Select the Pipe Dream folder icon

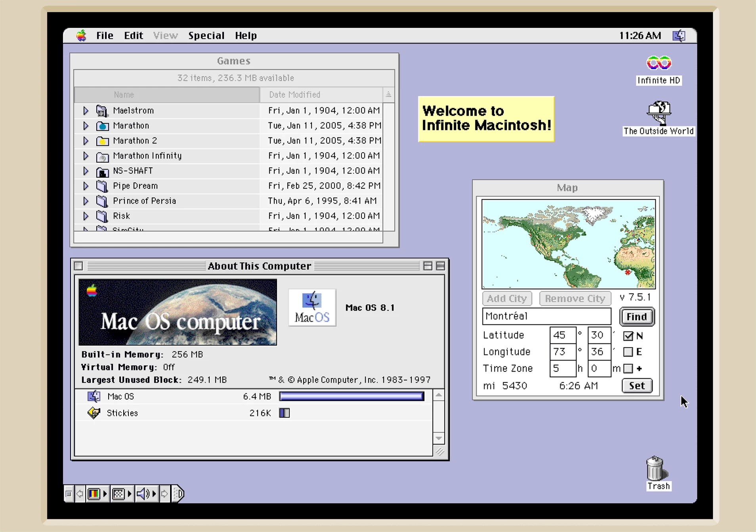tap(102, 186)
